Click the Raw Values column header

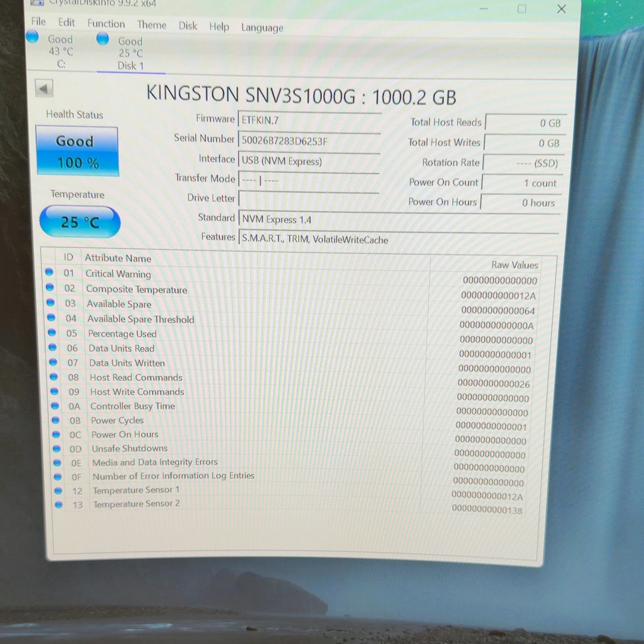pos(514,265)
